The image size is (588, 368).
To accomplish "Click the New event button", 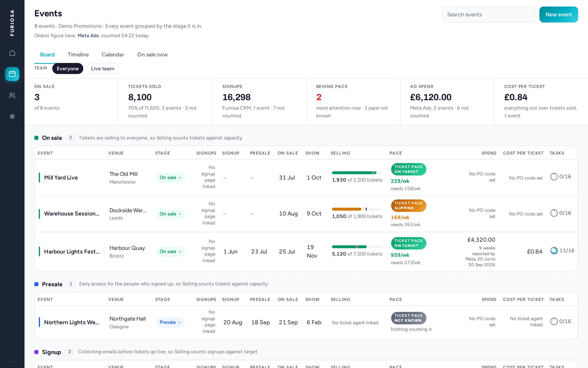I will (x=559, y=14).
